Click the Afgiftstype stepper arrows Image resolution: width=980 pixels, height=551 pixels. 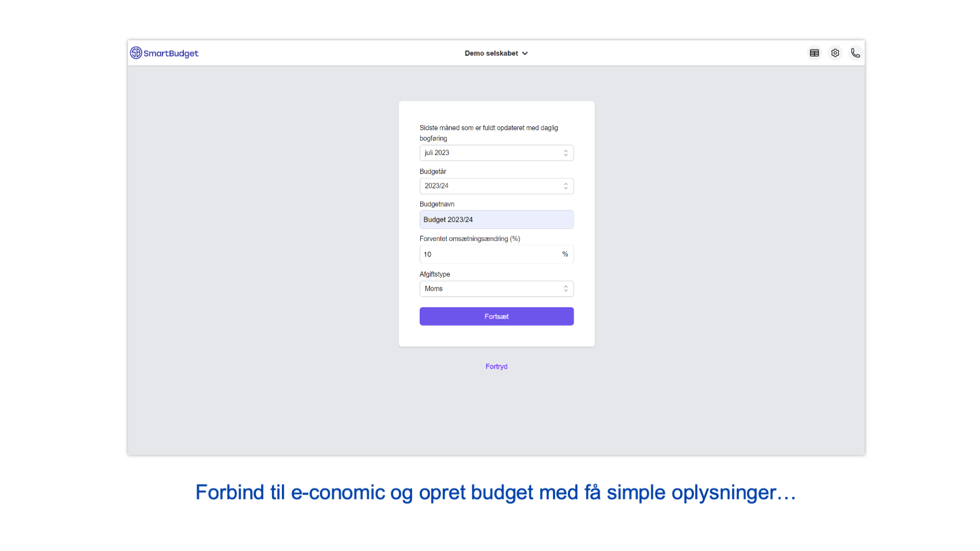click(566, 288)
